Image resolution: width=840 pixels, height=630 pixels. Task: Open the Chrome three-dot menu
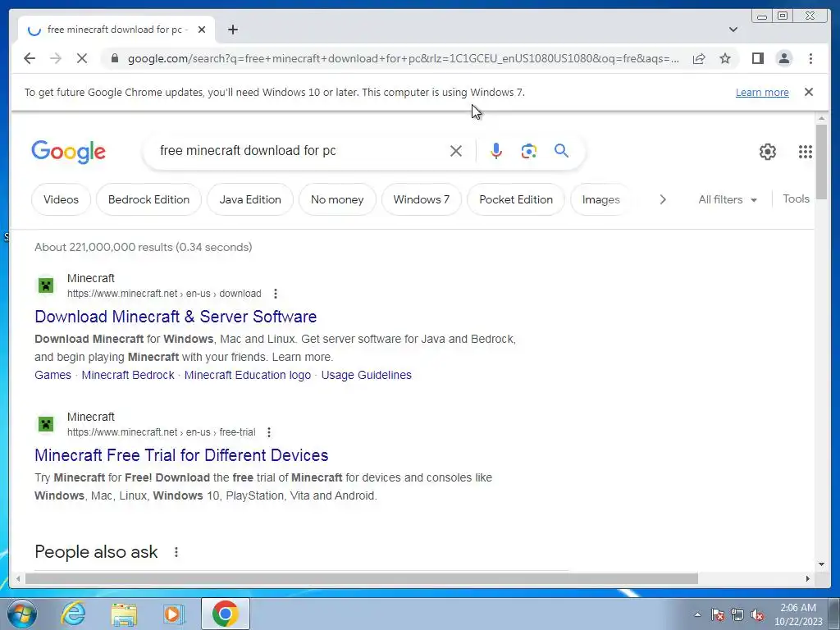click(x=810, y=58)
